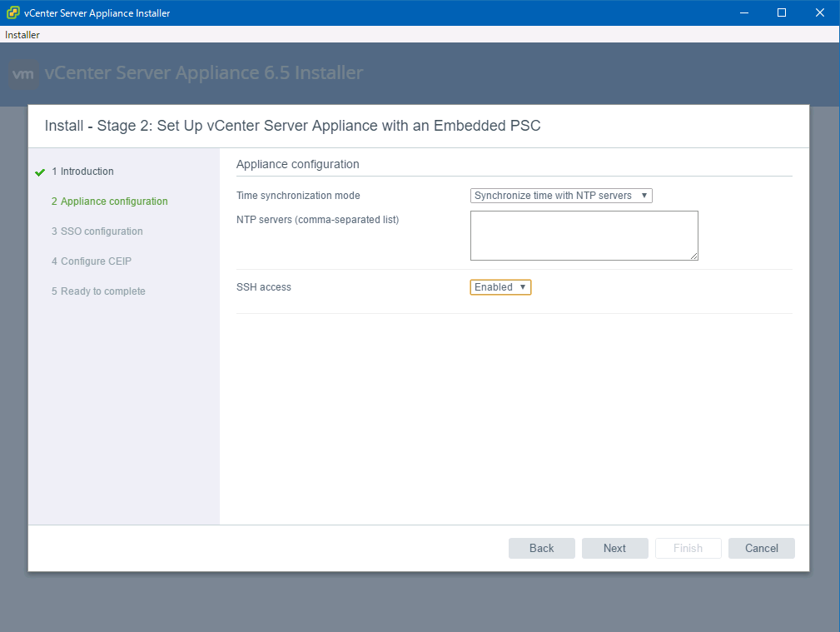Image resolution: width=840 pixels, height=632 pixels.
Task: Open the Installer menu
Action: (22, 35)
